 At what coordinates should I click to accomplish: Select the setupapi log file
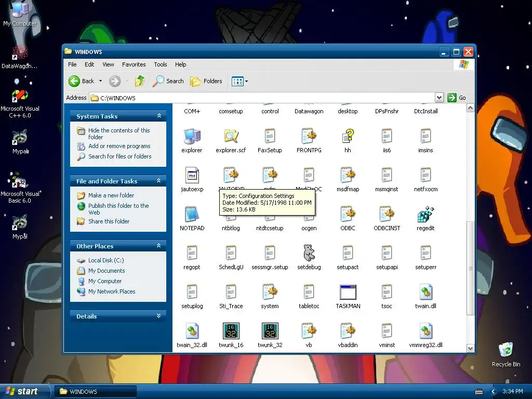pyautogui.click(x=387, y=253)
